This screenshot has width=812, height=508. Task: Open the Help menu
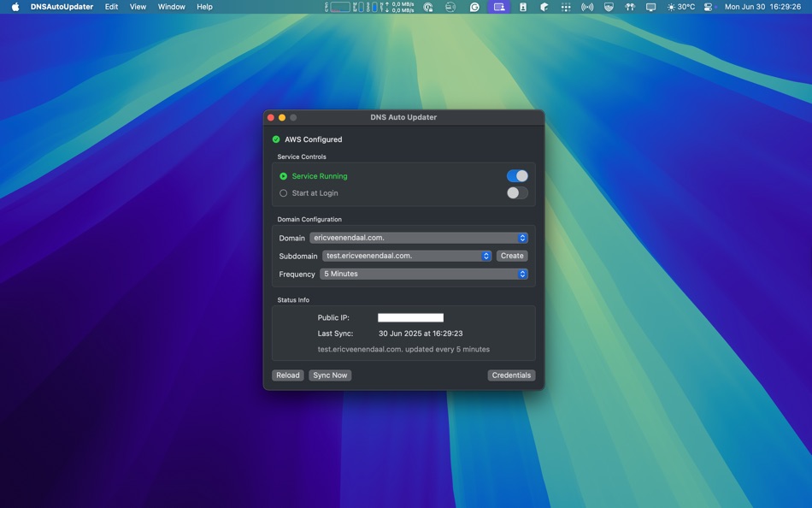click(204, 7)
